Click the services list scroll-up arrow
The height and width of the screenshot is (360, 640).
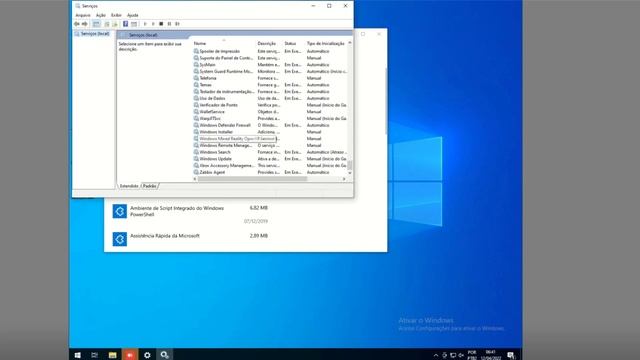350,43
